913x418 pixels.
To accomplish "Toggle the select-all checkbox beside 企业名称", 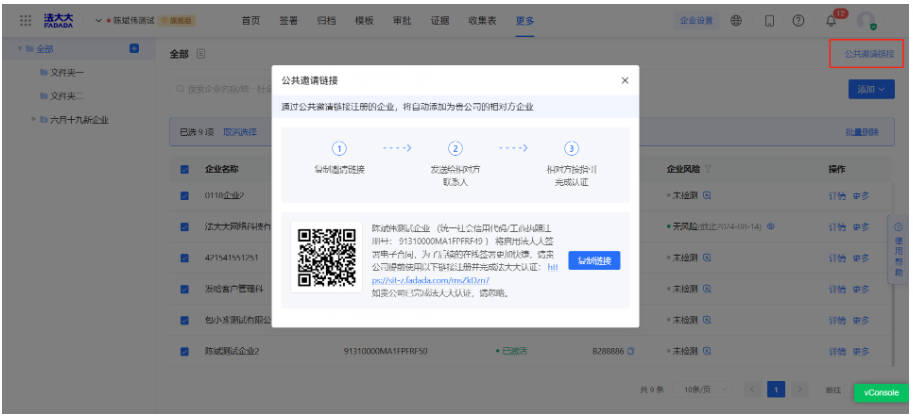I will coord(185,169).
